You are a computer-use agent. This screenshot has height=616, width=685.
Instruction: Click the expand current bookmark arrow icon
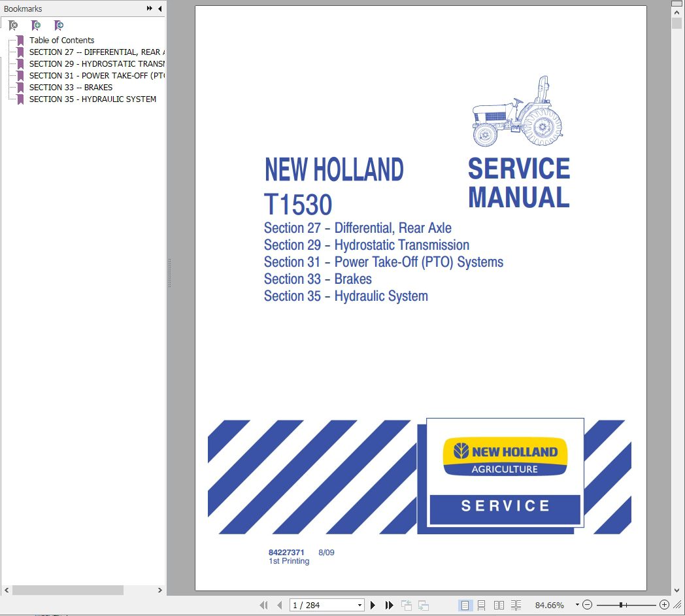(58, 25)
